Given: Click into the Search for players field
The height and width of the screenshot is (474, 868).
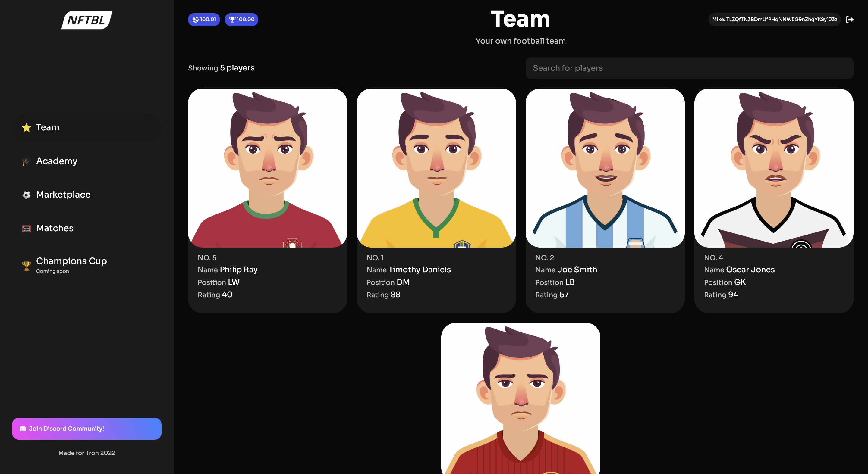Looking at the screenshot, I should [689, 68].
